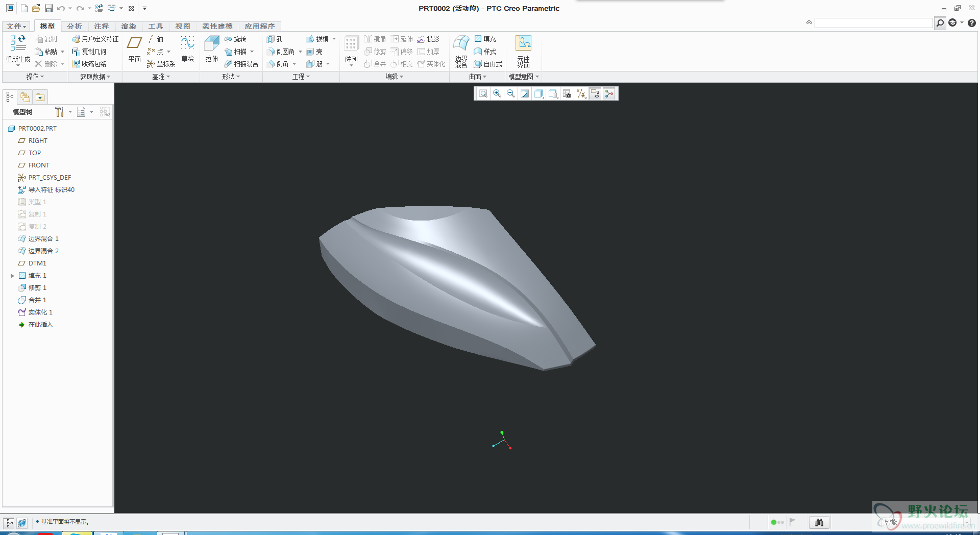The height and width of the screenshot is (535, 980).
Task: Click the Swept Blend (扫描混合) tool
Action: click(241, 64)
